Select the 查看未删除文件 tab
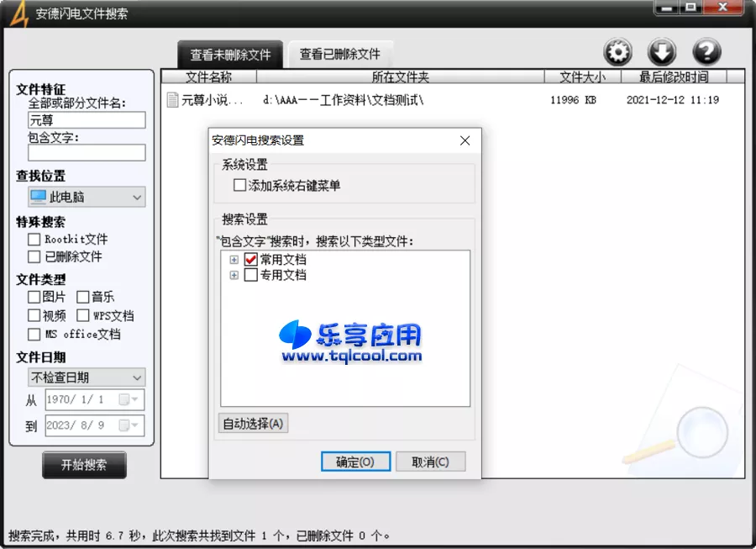Image resolution: width=756 pixels, height=549 pixels. [230, 52]
